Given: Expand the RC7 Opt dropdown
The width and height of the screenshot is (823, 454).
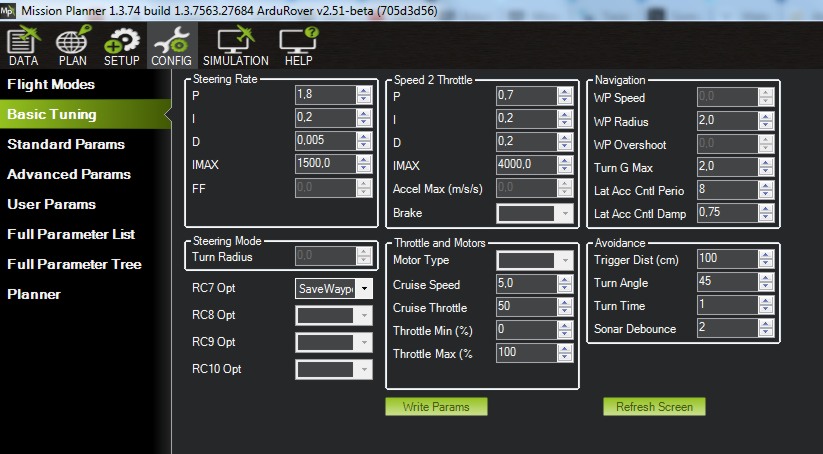Looking at the screenshot, I should click(363, 289).
